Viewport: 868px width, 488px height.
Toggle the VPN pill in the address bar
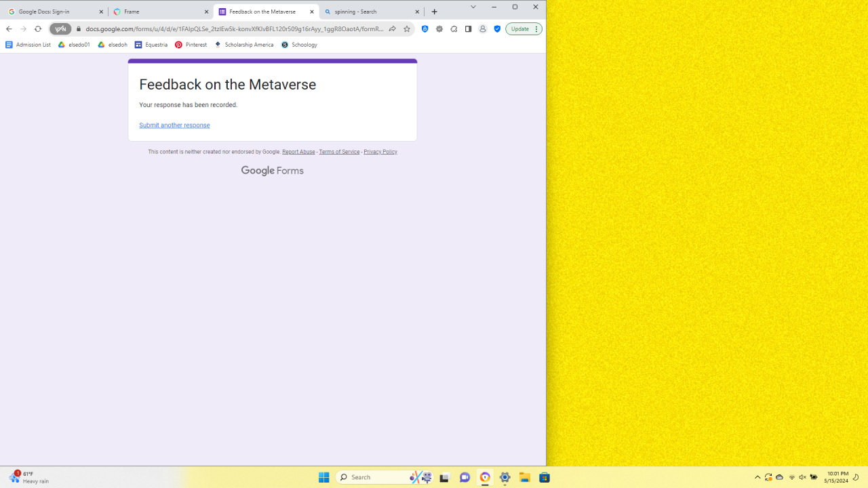(x=61, y=29)
